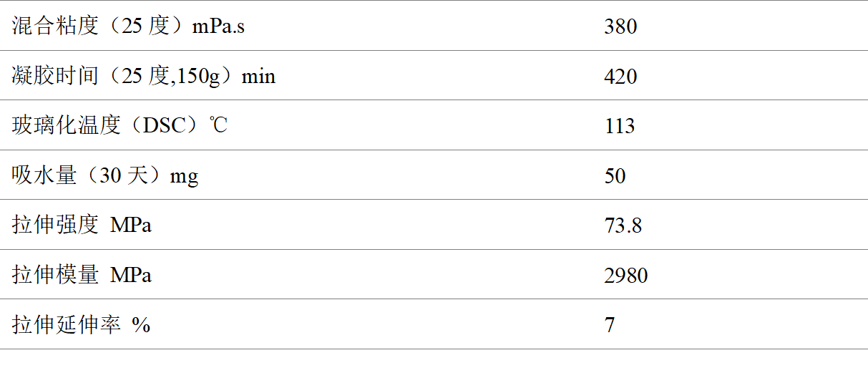Viewport: 868px width, 383px height.
Task: Click the value 380
Action: pos(620,26)
